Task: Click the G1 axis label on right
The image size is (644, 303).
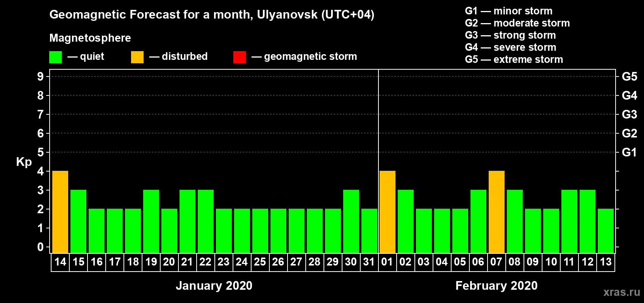Action: tap(629, 152)
